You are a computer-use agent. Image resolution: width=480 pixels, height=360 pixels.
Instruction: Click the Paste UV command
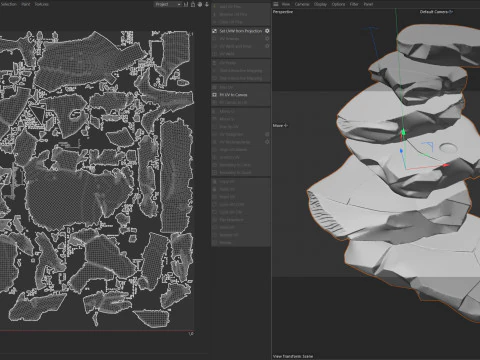tap(241, 189)
